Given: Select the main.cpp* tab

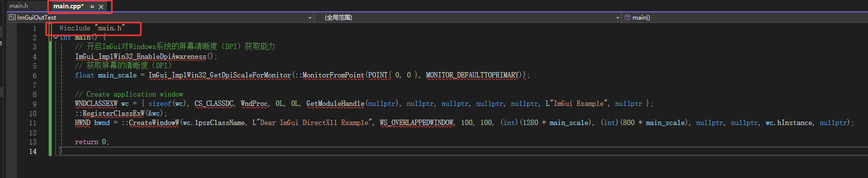Looking at the screenshot, I should pyautogui.click(x=68, y=6).
